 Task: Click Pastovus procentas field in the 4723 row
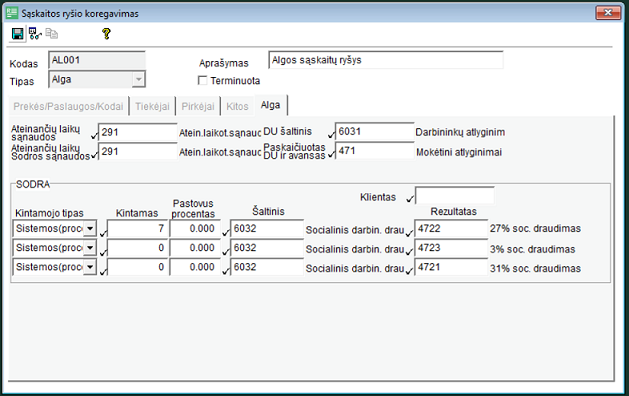[195, 248]
